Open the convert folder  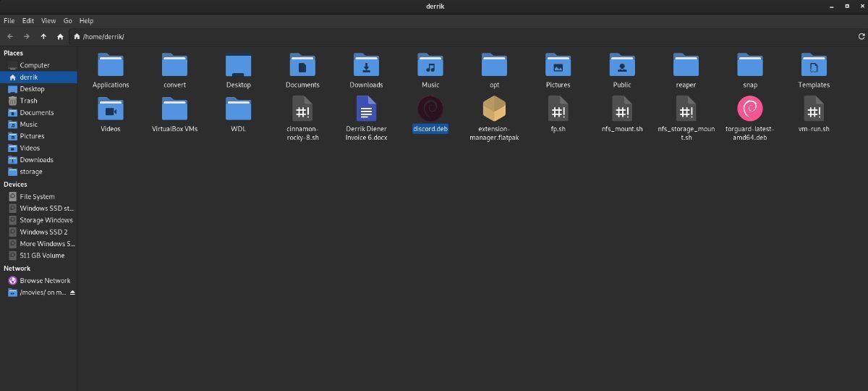click(174, 65)
